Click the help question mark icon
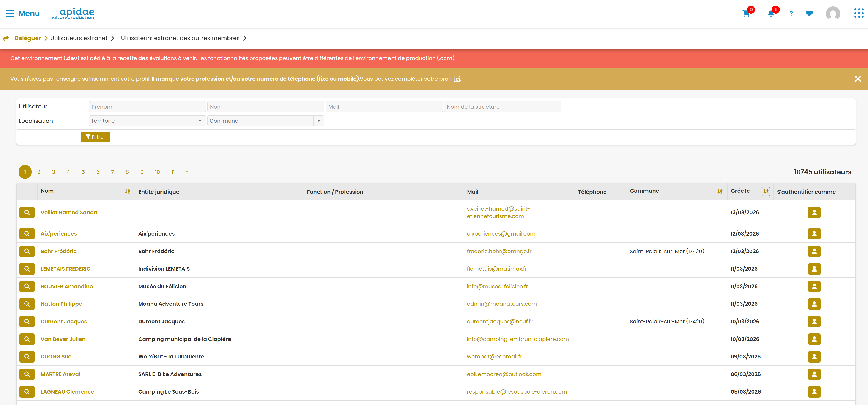Viewport: 868px width, 405px height. [791, 14]
